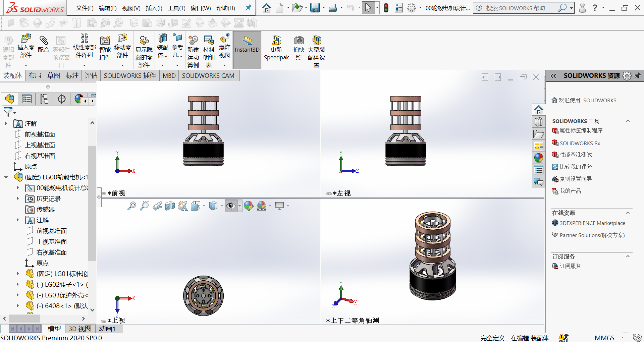Toggle the Select cursor tool
The width and height of the screenshot is (644, 342).
click(x=368, y=8)
